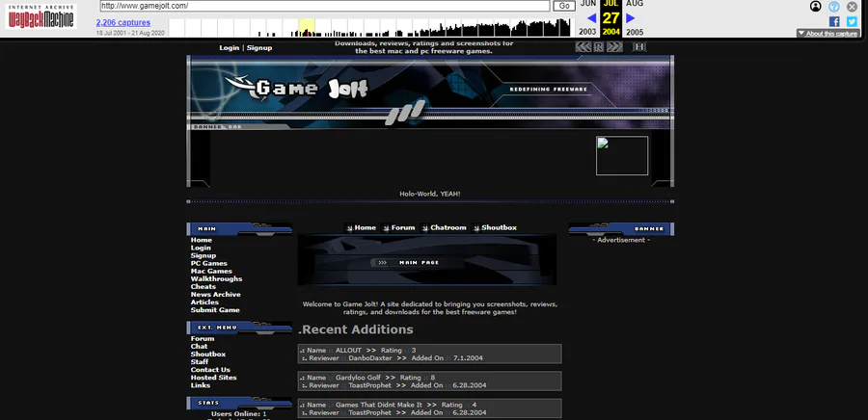The image size is (868, 420).
Task: Click the H icon above the banner
Action: pyautogui.click(x=639, y=47)
